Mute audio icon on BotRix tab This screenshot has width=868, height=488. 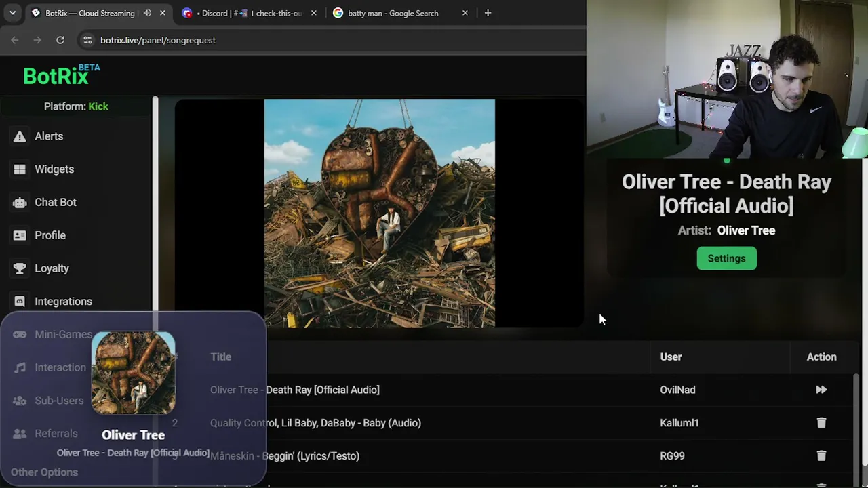click(x=147, y=13)
